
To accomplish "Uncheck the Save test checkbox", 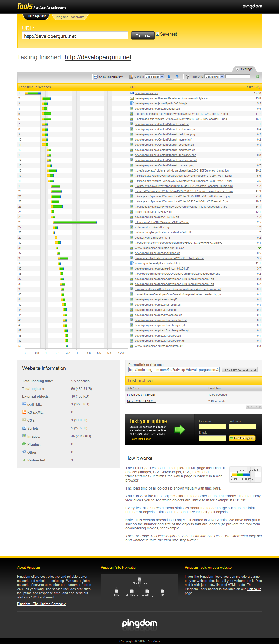I will point(158,34).
